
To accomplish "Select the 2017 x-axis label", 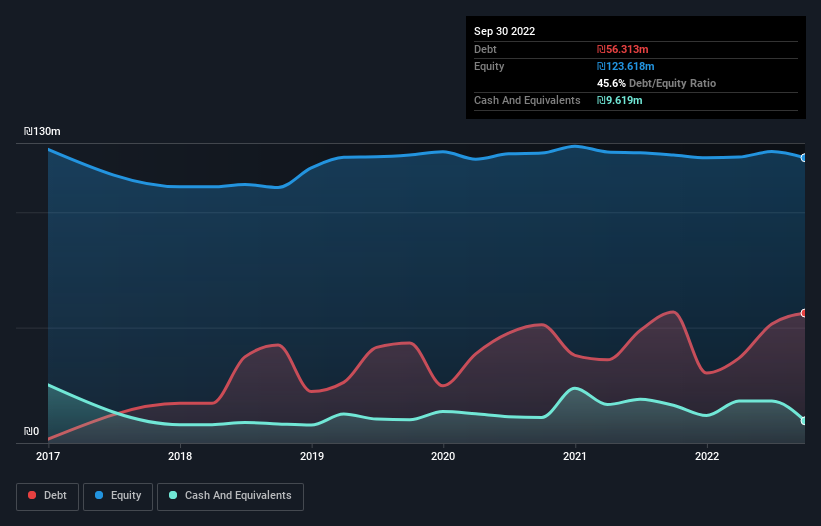I will coord(48,456).
